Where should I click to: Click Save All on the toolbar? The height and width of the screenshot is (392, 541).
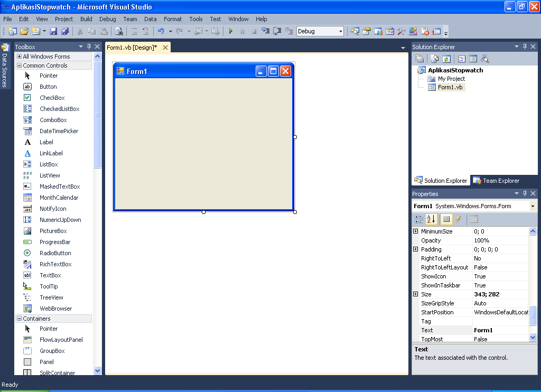[x=64, y=31]
